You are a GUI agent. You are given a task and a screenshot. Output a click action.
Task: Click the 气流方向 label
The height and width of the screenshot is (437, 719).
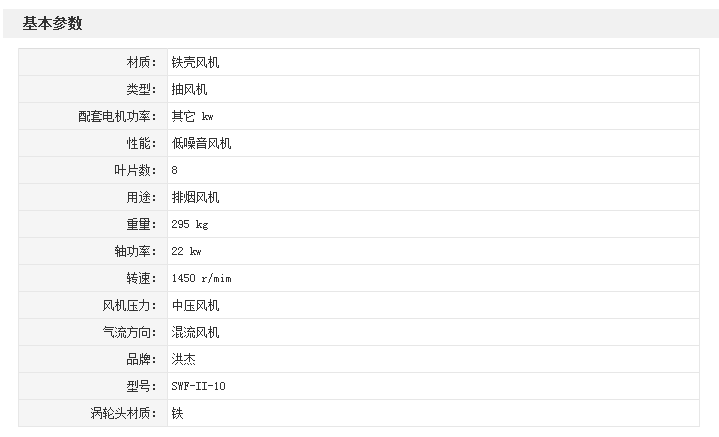click(x=129, y=332)
